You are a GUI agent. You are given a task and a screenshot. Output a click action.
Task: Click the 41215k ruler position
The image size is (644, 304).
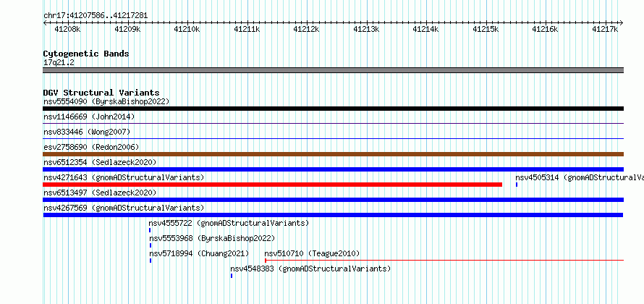486,29
